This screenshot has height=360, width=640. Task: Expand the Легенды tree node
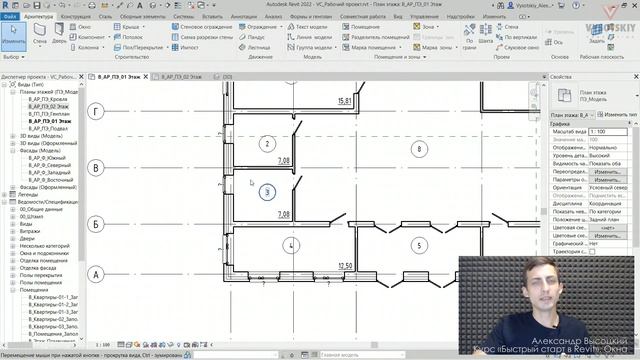4,195
